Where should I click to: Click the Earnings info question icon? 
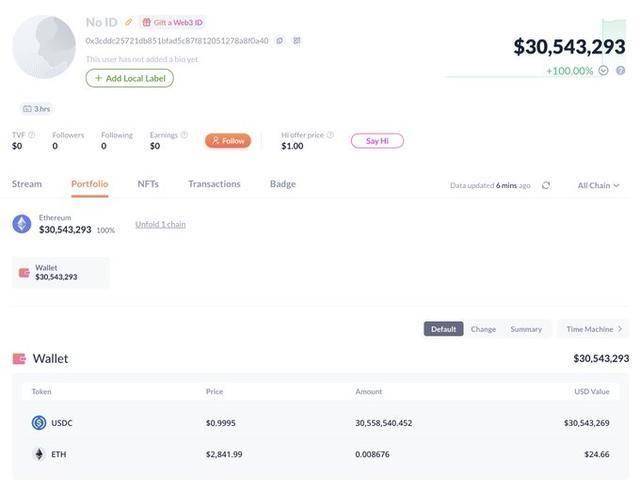coord(184,134)
